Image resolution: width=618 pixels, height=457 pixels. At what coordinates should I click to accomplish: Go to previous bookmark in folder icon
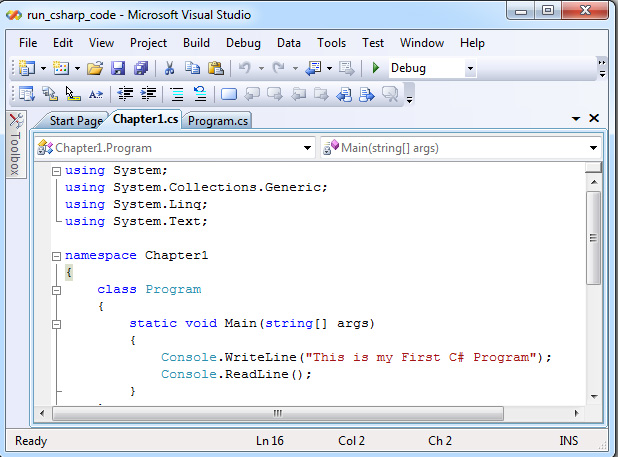298,94
